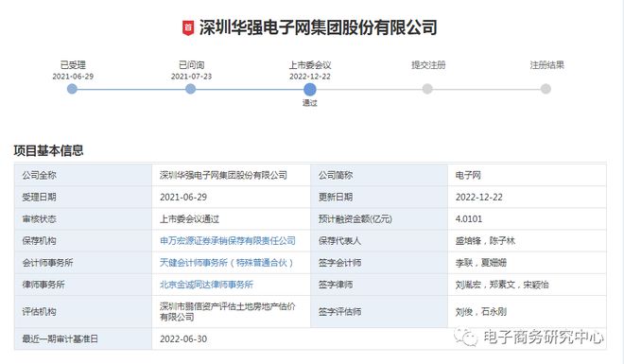
Task: Select the 上市委会议 2022-12-22 timeline node
Action: tap(309, 89)
